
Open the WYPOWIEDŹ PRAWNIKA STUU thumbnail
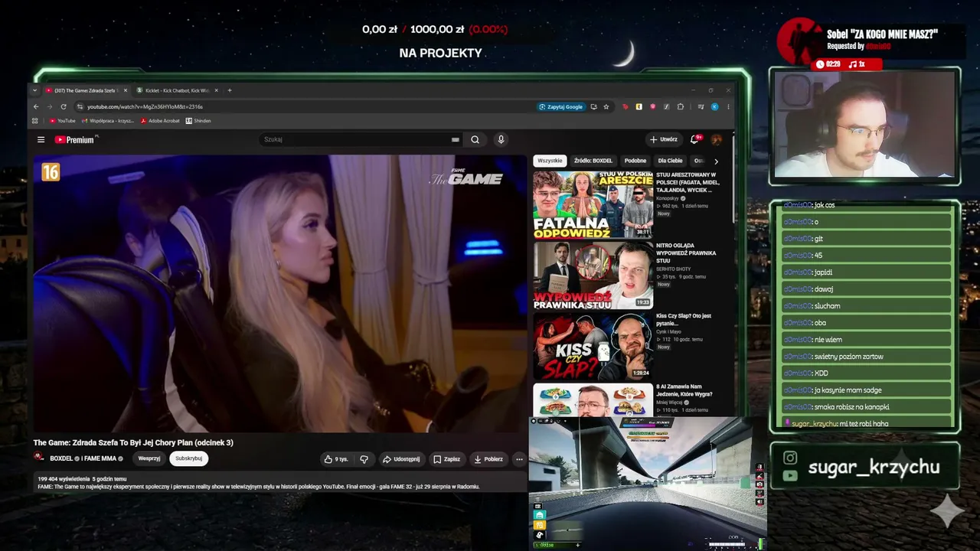(593, 275)
